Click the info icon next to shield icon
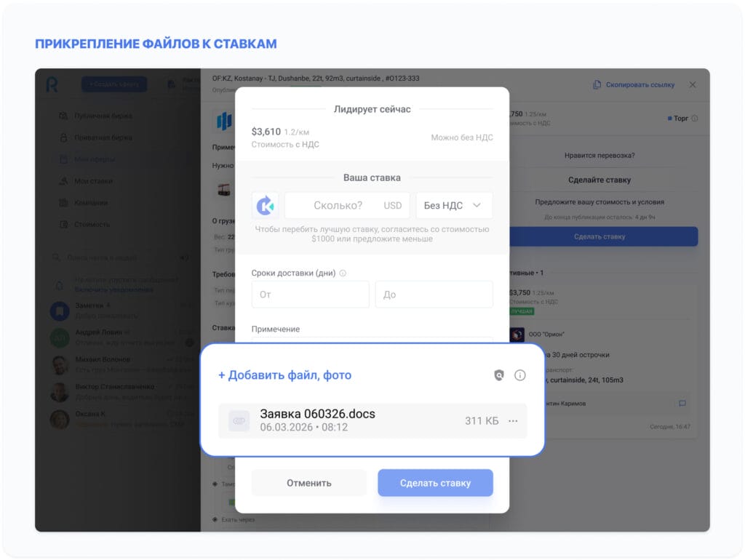Screen dimensions: 745x560 [x=519, y=375]
